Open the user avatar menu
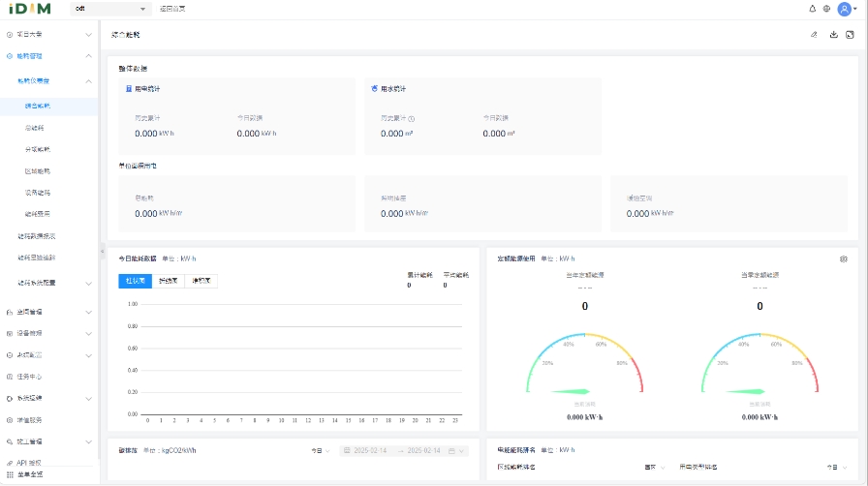 (846, 9)
